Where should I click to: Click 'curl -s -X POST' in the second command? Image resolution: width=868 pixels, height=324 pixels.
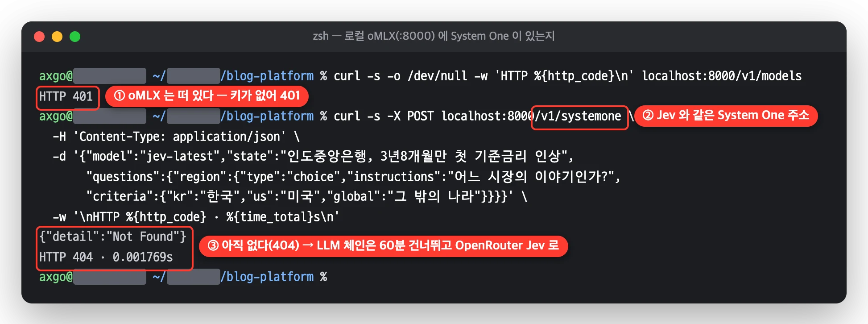click(384, 116)
